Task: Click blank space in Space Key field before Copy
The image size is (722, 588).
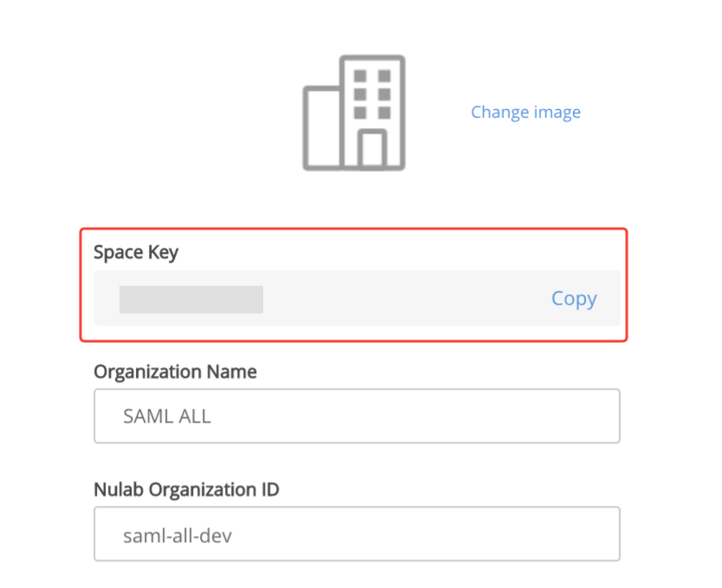Action: pos(405,299)
